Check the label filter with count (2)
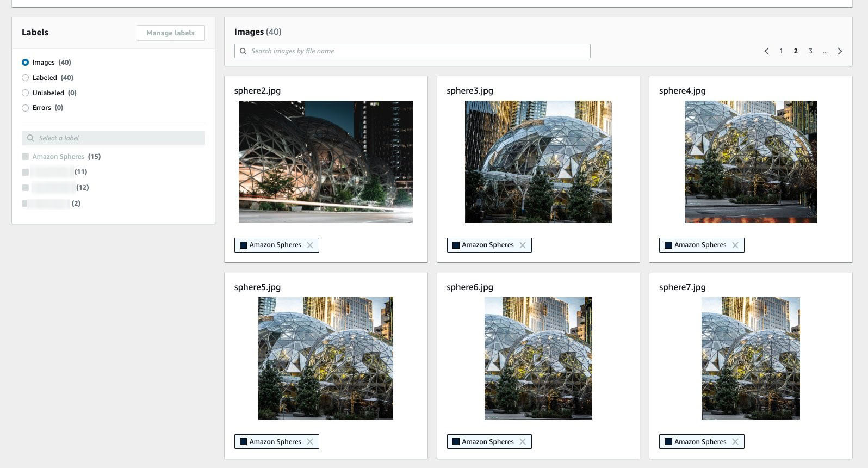 [x=24, y=204]
